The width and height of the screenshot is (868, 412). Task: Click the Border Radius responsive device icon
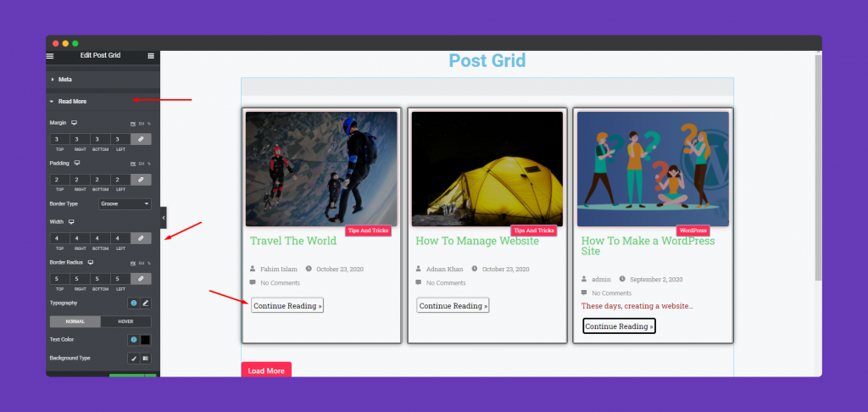(x=90, y=262)
